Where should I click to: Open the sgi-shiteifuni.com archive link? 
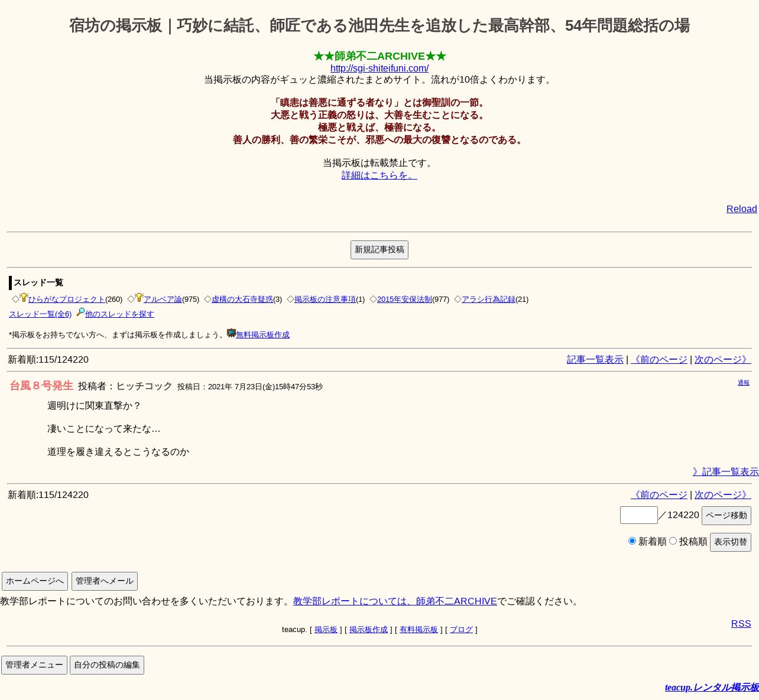pyautogui.click(x=379, y=69)
